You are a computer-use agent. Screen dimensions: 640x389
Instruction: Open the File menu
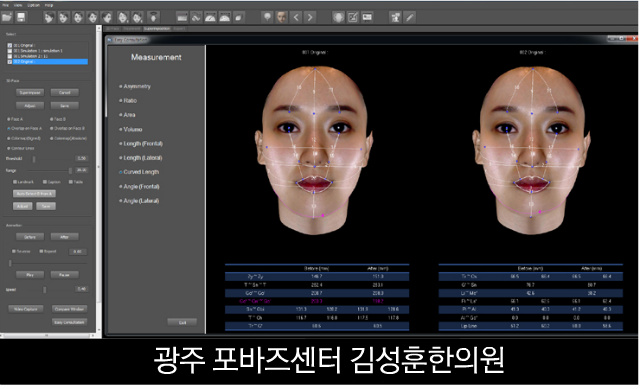(5, 5)
